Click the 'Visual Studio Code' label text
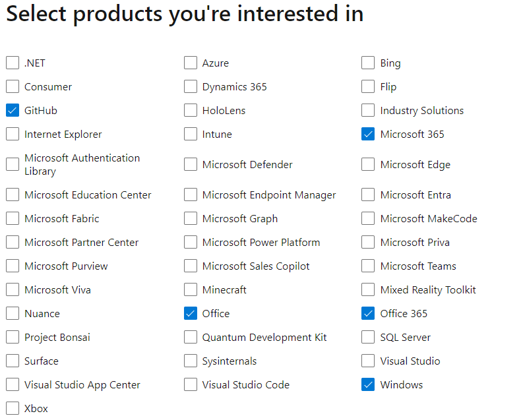Image resolution: width=521 pixels, height=420 pixels. point(246,385)
